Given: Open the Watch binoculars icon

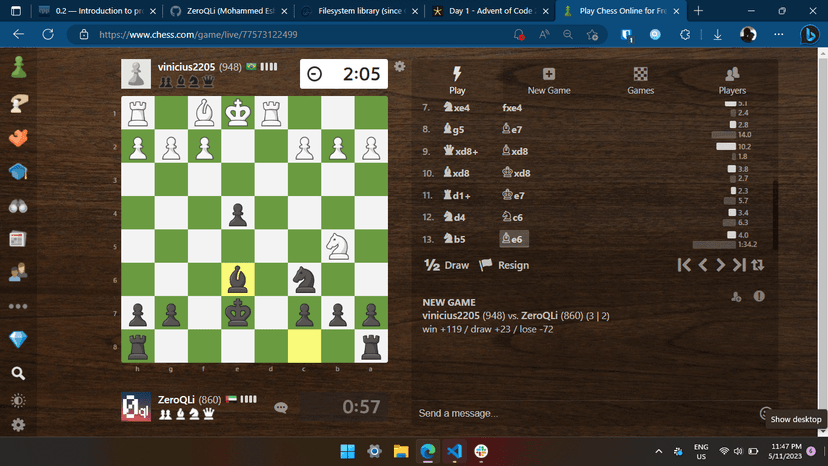Looking at the screenshot, I should coord(18,206).
